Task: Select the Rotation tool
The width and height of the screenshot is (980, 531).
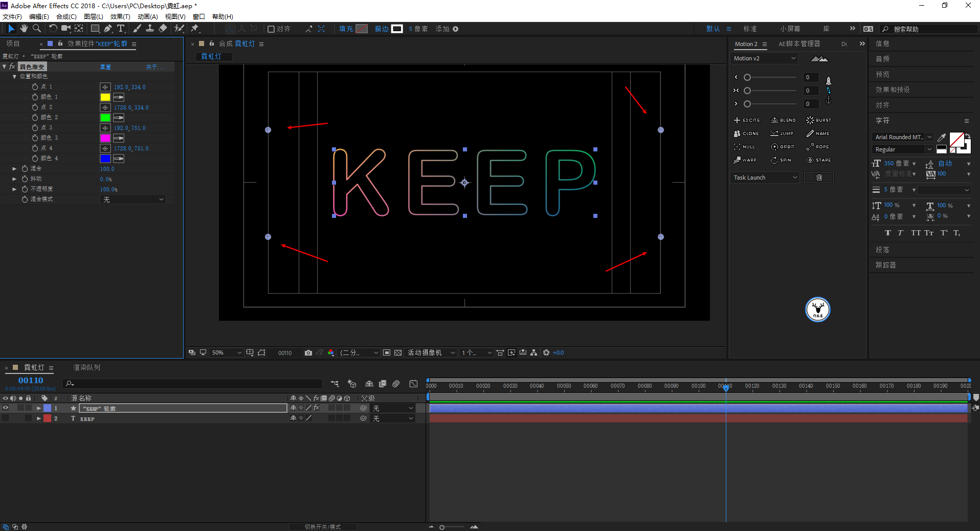Action: 53,29
